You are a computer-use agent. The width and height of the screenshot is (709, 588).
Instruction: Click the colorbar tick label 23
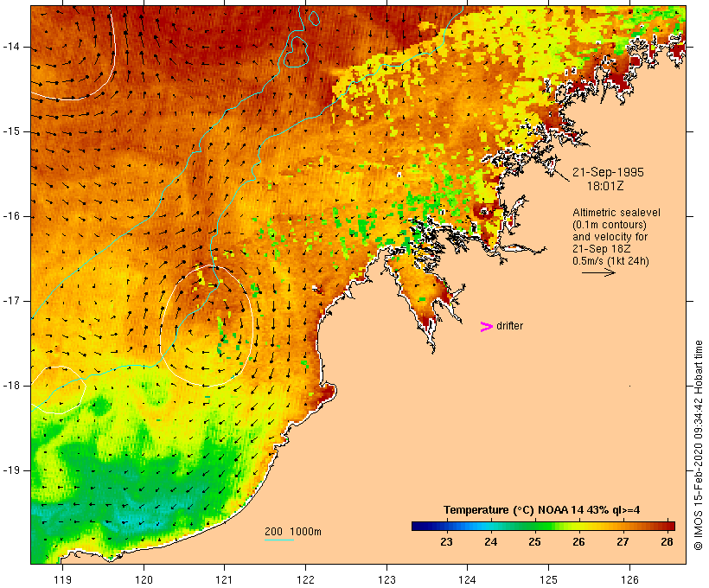pyautogui.click(x=447, y=542)
